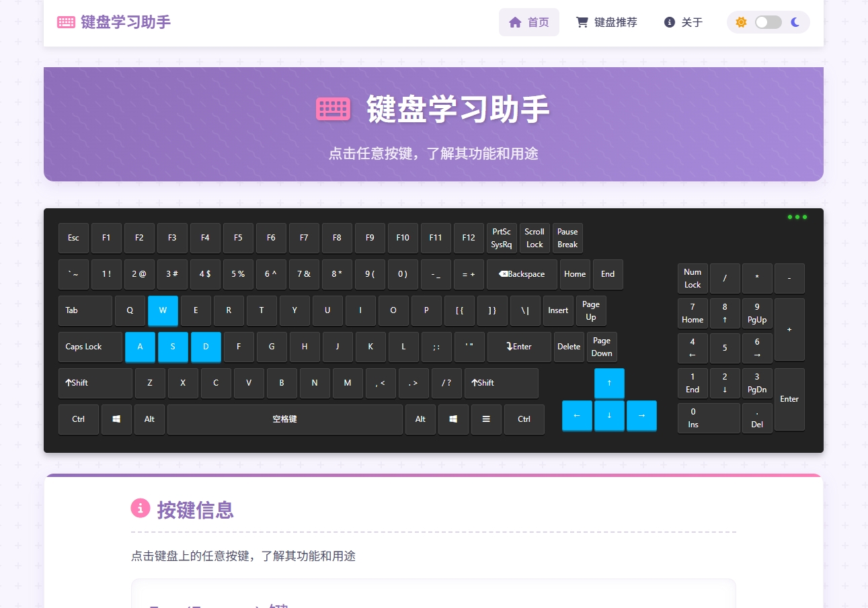Click the highlighted W key
This screenshot has height=608, width=868.
click(163, 310)
